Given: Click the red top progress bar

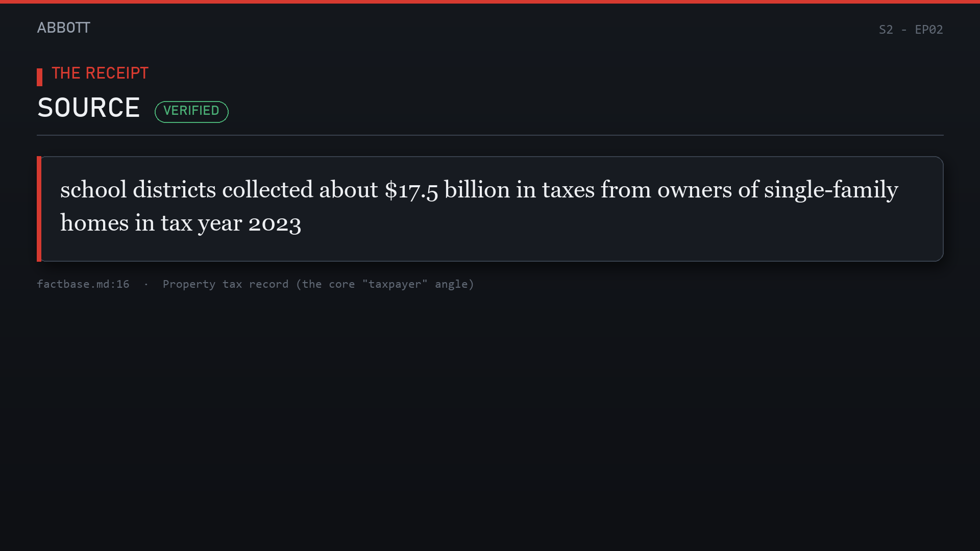Looking at the screenshot, I should click(490, 2).
